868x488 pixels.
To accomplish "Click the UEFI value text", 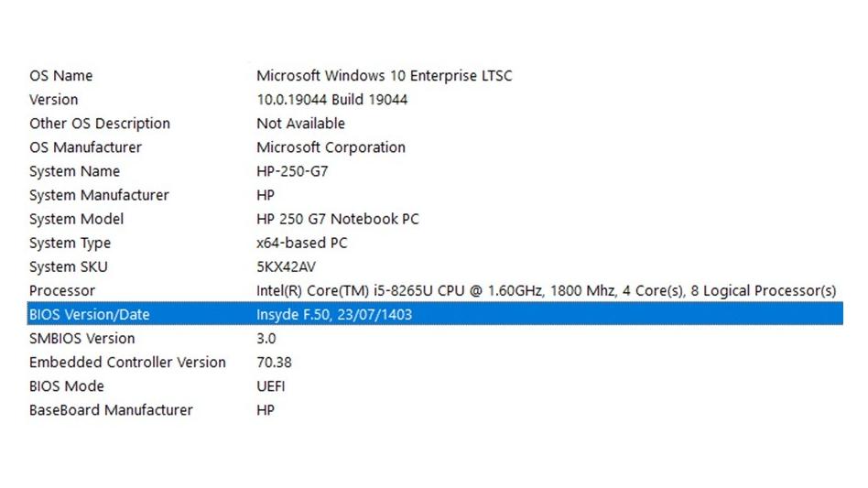I will click(270, 385).
